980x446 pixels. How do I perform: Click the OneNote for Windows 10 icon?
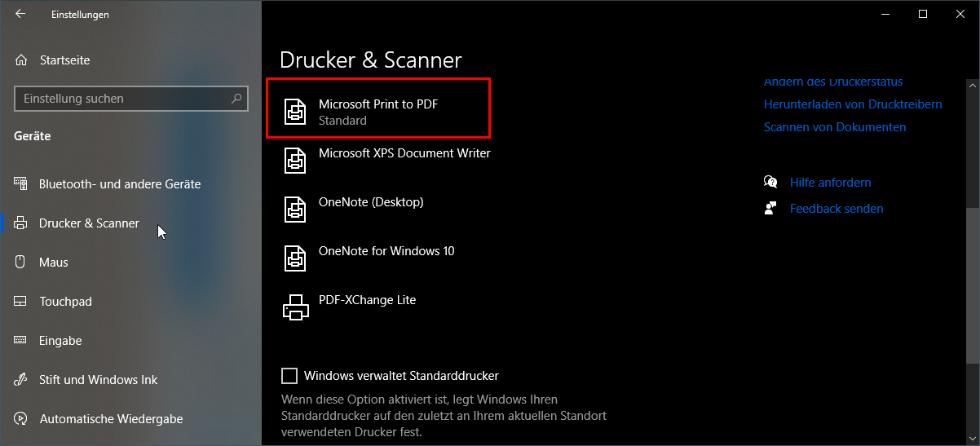point(295,258)
